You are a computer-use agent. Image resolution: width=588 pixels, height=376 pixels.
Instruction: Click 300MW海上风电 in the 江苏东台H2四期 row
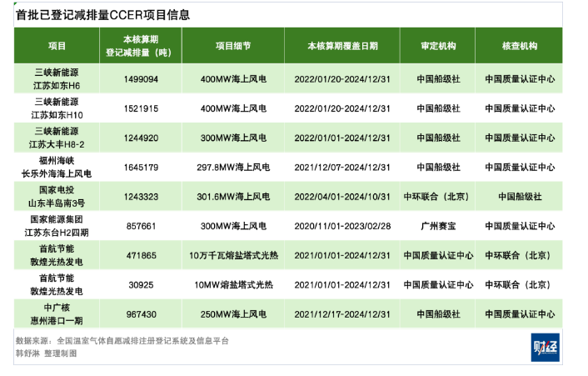pos(233,226)
